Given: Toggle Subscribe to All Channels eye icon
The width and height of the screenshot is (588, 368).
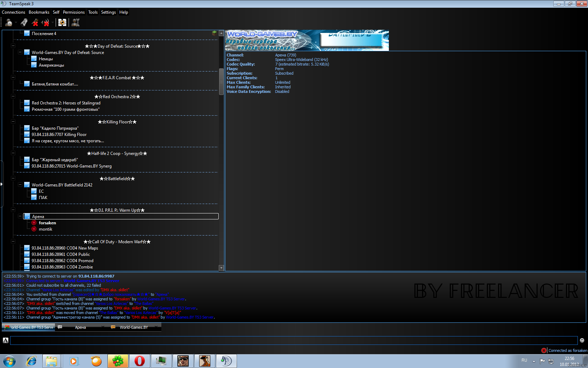Looking at the screenshot, I should click(62, 23).
